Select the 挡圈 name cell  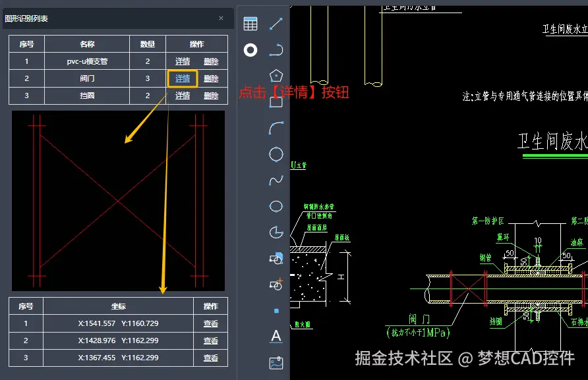point(87,95)
